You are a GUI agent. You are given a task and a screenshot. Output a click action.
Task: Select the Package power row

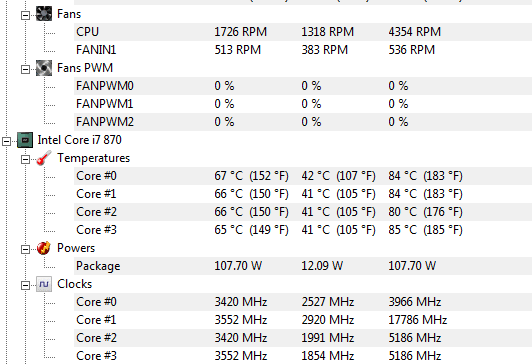click(303, 266)
